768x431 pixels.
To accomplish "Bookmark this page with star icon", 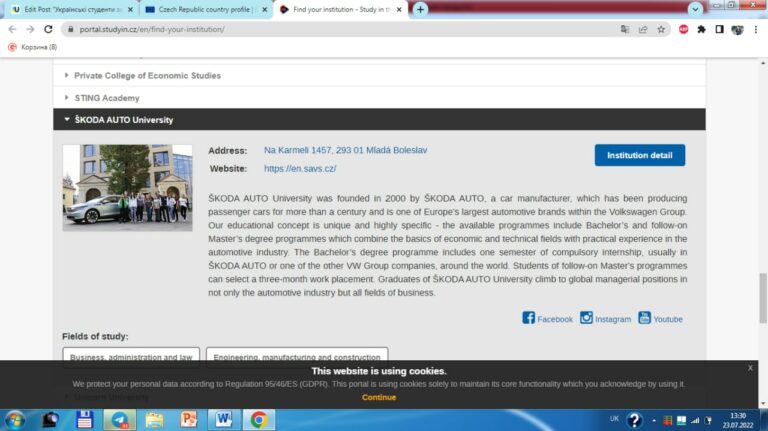I will point(661,29).
